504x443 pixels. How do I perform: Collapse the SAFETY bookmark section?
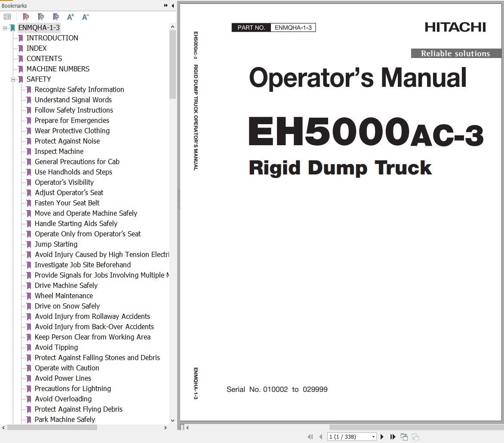pos(13,79)
